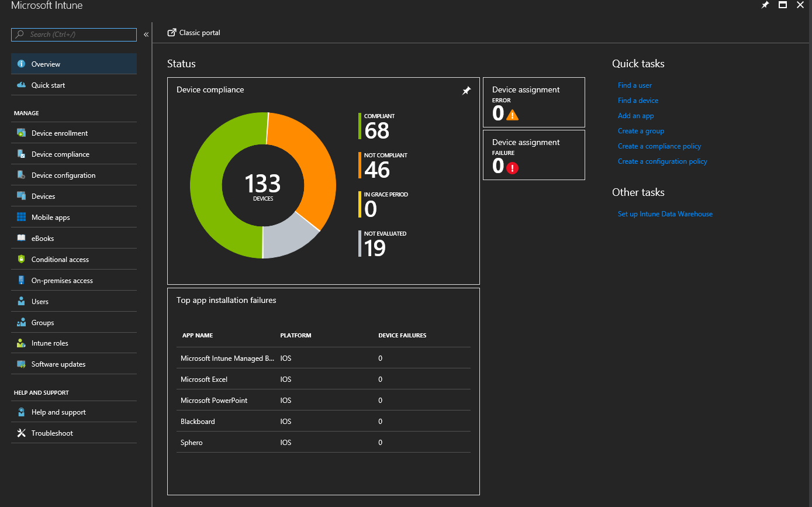Click the Create a group link
The width and height of the screenshot is (812, 507).
point(641,131)
